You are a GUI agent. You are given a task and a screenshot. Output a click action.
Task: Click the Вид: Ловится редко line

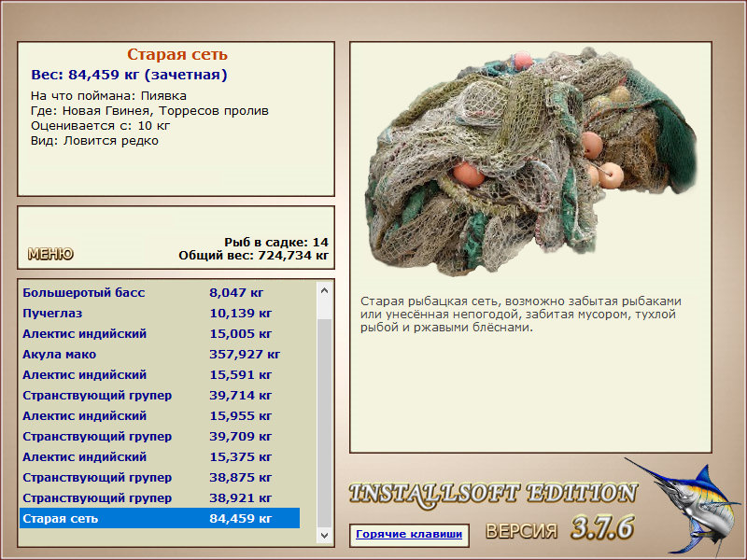coord(94,141)
